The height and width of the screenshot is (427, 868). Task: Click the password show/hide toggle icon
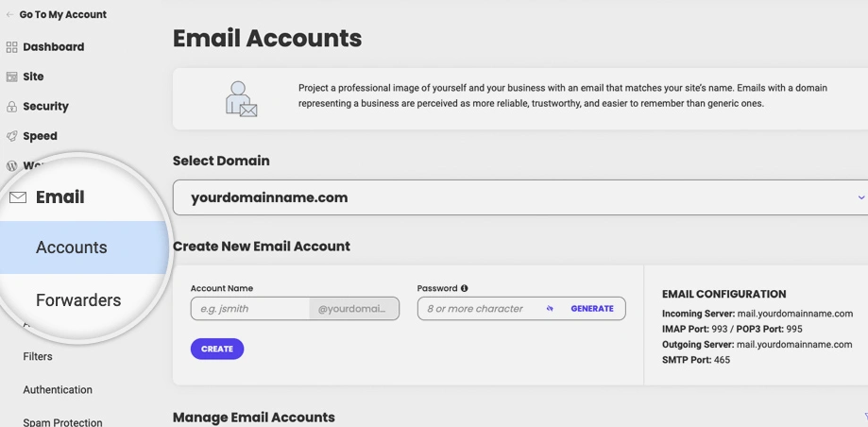coord(550,309)
